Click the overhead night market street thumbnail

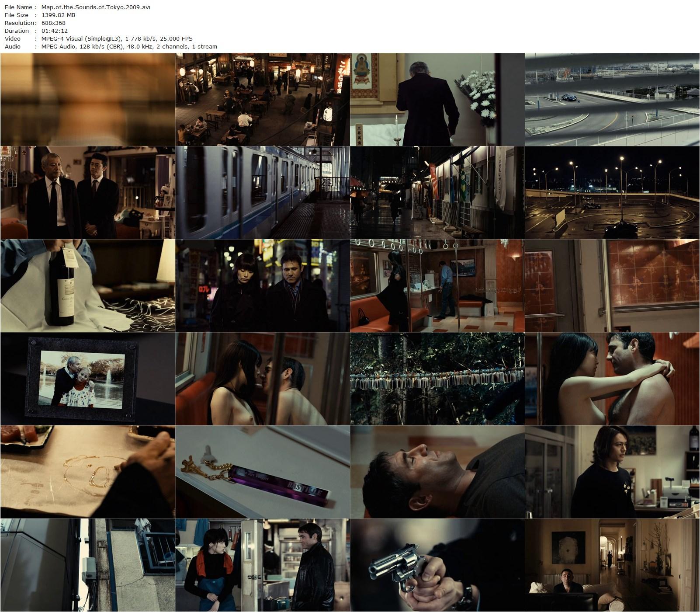[x=263, y=100]
